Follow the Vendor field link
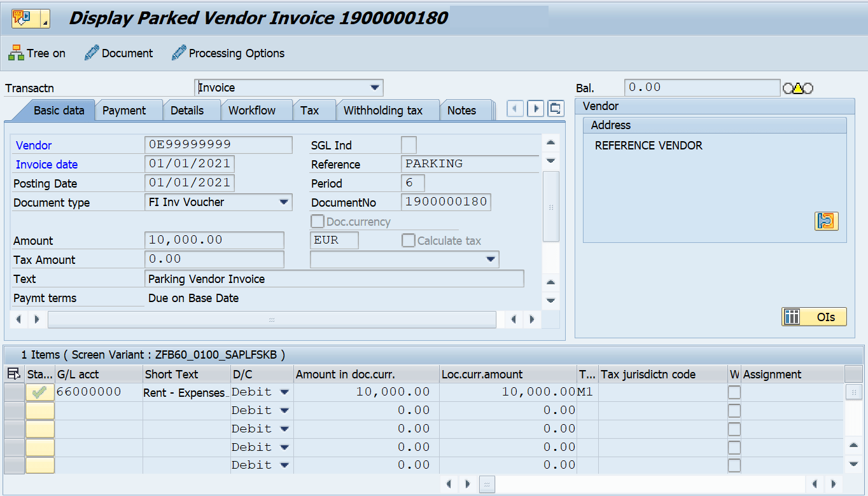This screenshot has width=868, height=496. pyautogui.click(x=33, y=145)
